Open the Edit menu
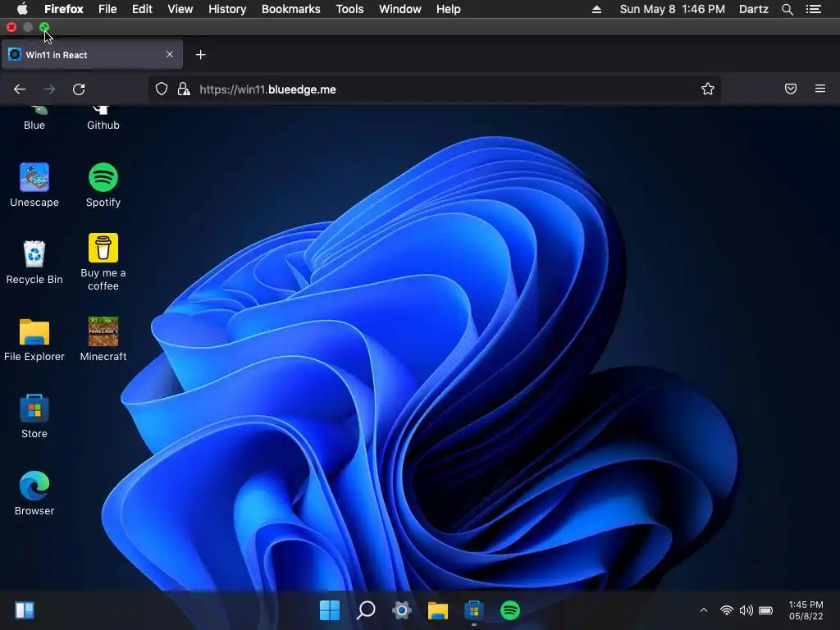This screenshot has width=840, height=630. (142, 9)
